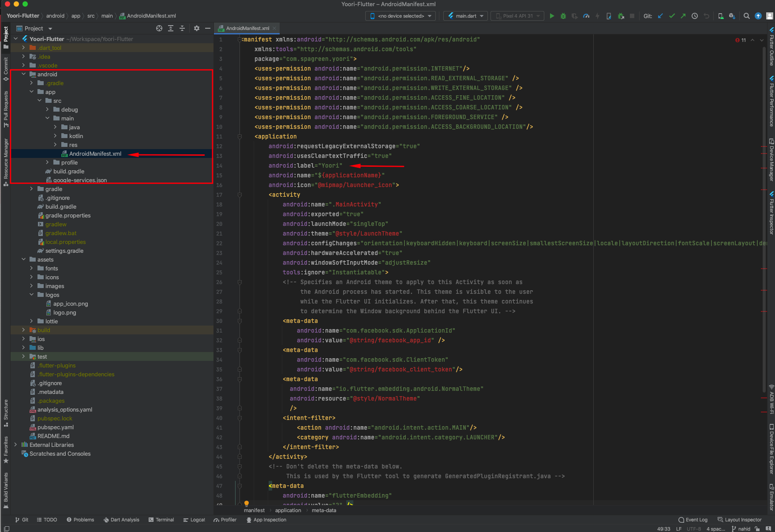Expand the debug folder
Viewport: 775px width, 532px height.
pyautogui.click(x=47, y=109)
